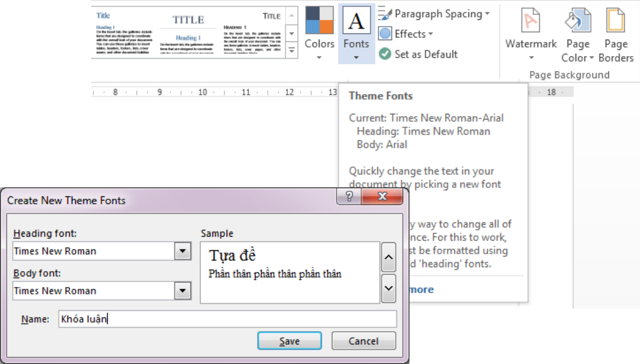Open the Watermark options

[531, 35]
